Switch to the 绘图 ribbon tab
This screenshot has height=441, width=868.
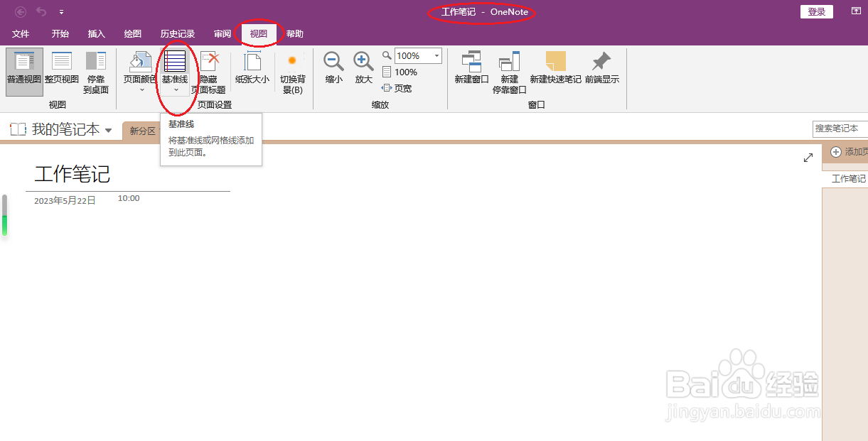pos(132,34)
